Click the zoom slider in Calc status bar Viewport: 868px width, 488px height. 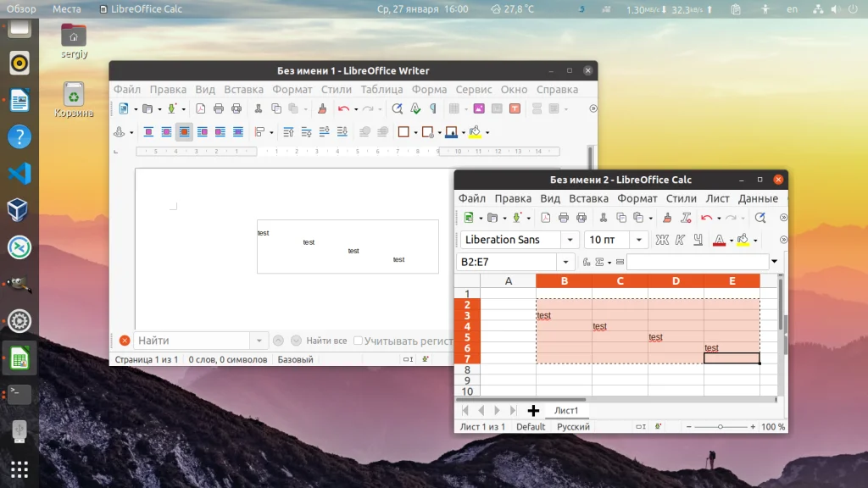(721, 426)
